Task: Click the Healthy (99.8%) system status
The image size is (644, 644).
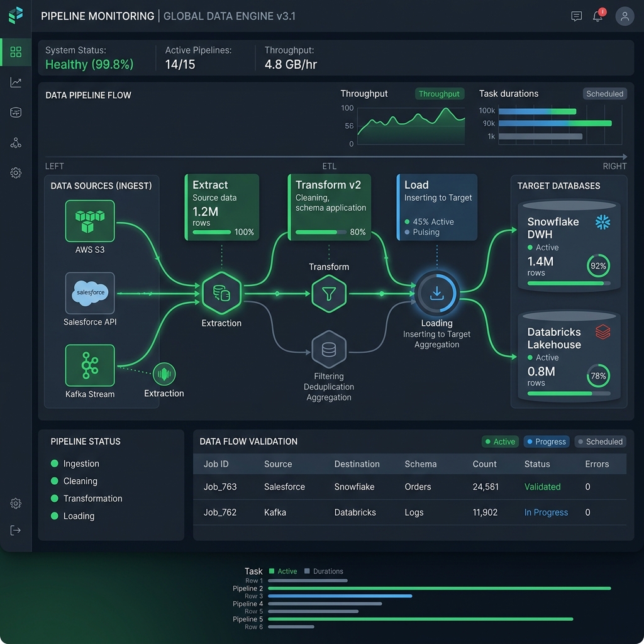Action: [89, 65]
